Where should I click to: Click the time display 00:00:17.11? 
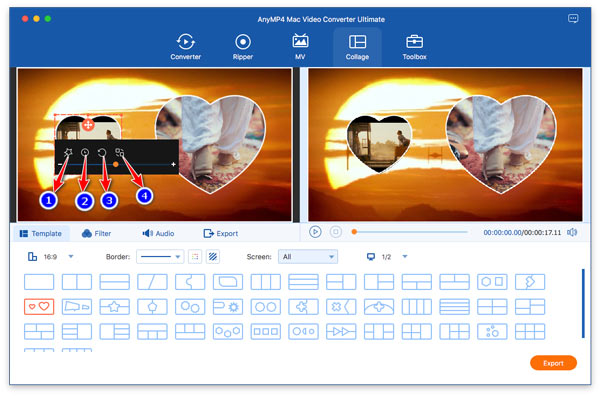(543, 233)
